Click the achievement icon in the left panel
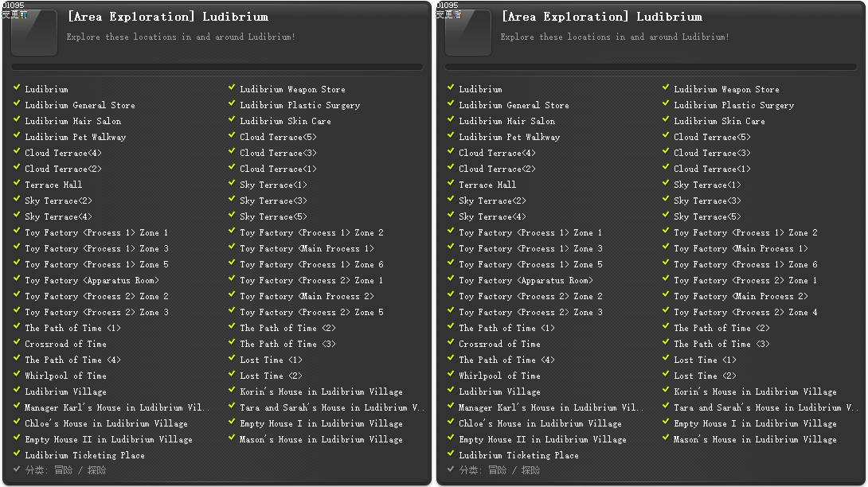The width and height of the screenshot is (868, 487). click(34, 33)
